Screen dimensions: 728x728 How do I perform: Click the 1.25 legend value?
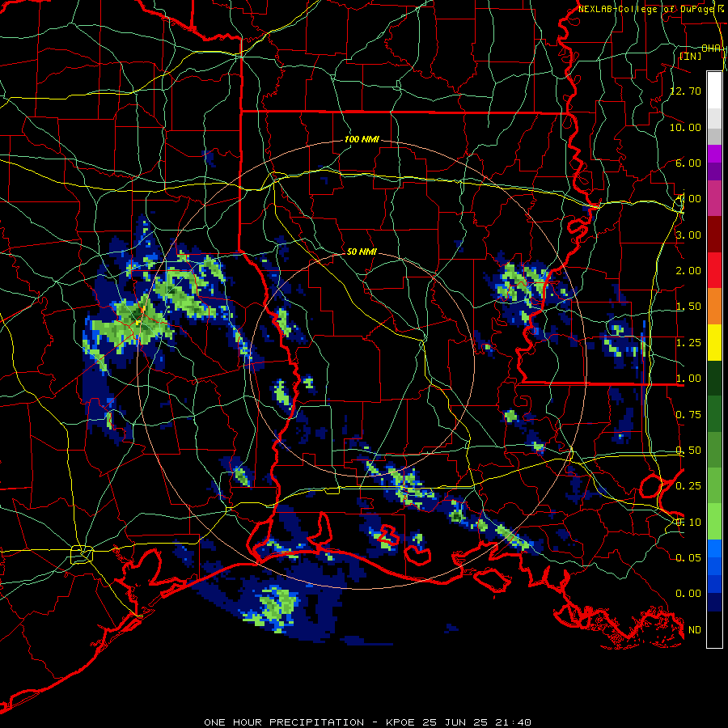pyautogui.click(x=688, y=343)
